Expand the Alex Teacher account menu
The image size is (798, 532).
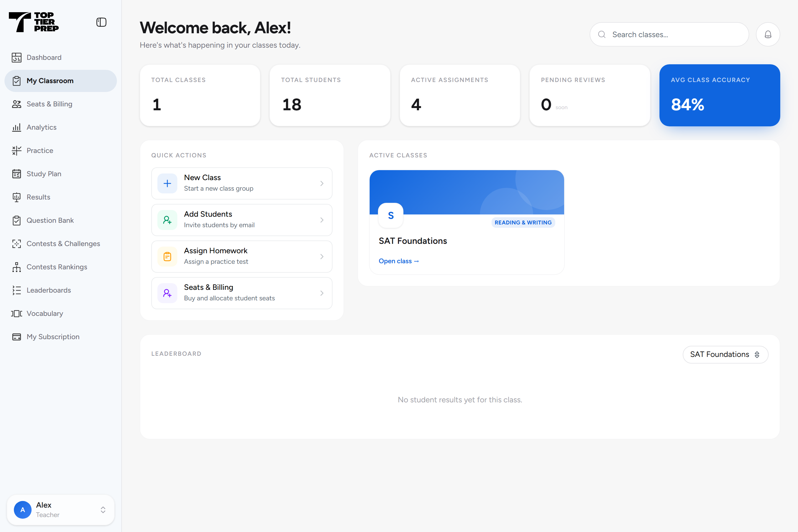click(61, 510)
